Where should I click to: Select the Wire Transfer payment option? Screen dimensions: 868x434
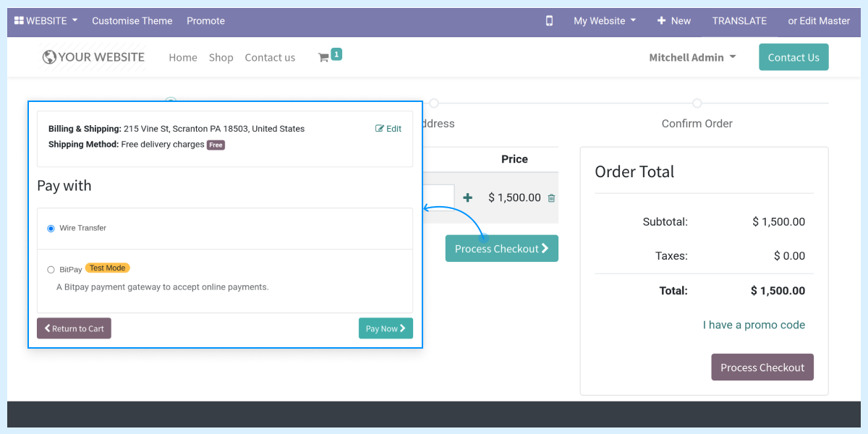pyautogui.click(x=51, y=227)
